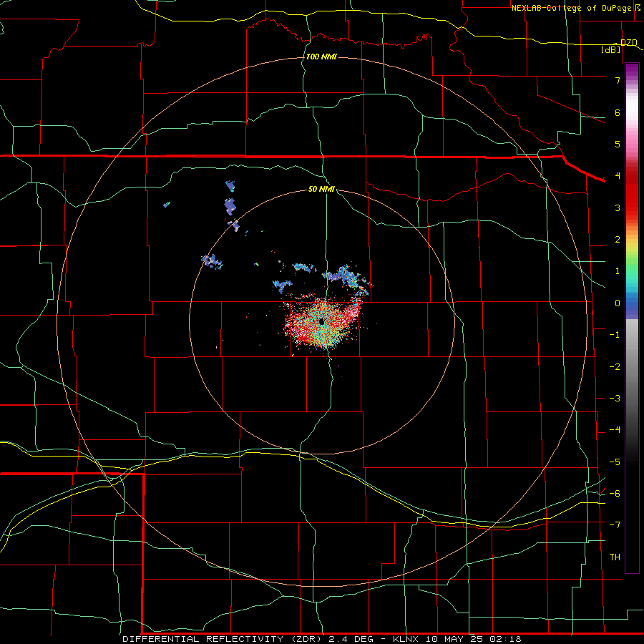Image resolution: width=644 pixels, height=644 pixels.
Task: Click the NEXLAB-College of DuPage credit text
Action: point(571,8)
